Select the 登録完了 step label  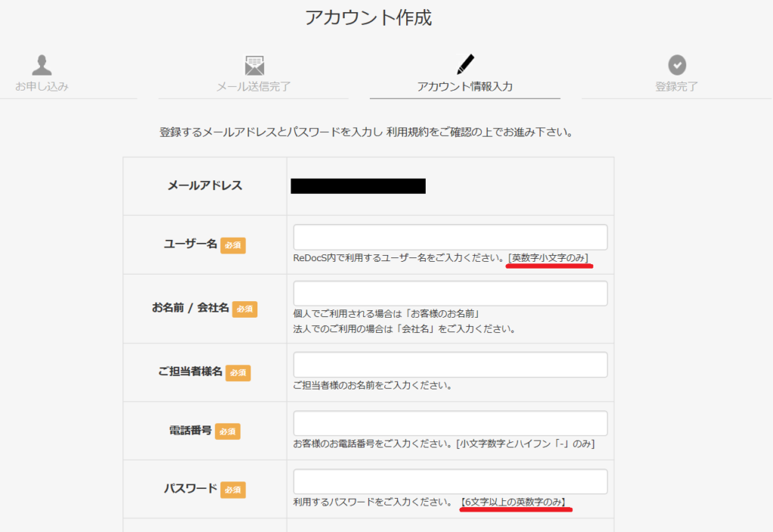676,87
